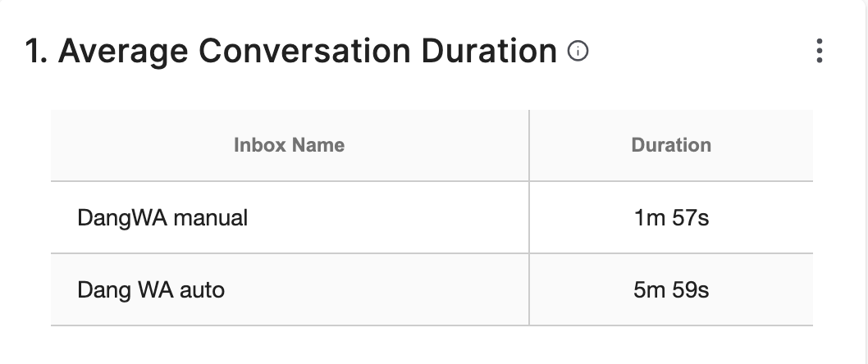Click the info icon beside the title
868x364 pixels.
(x=578, y=52)
